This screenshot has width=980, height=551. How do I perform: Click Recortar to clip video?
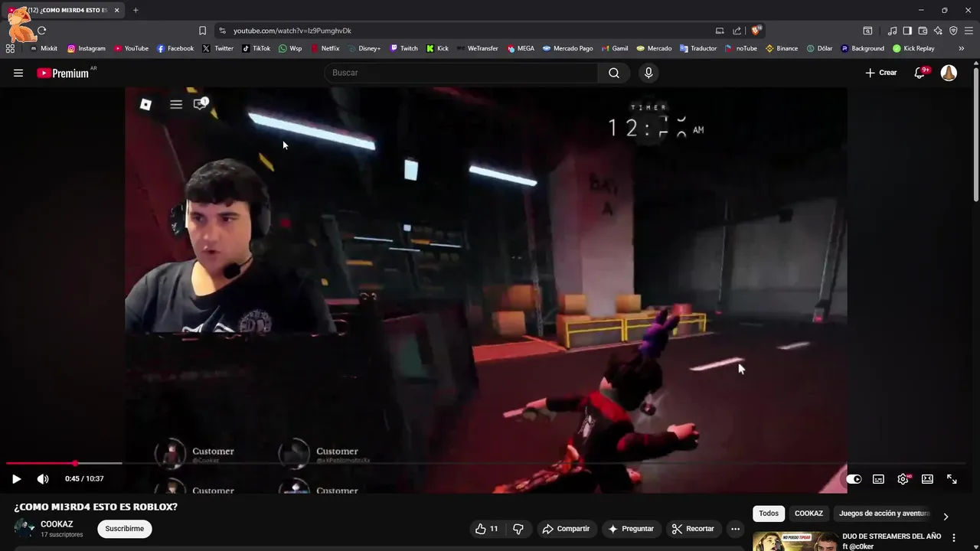693,529
